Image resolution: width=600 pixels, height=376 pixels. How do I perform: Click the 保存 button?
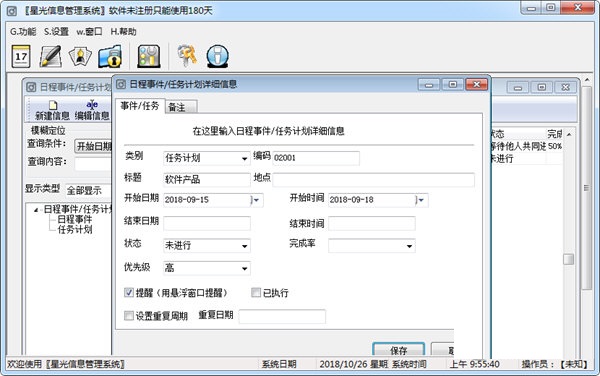pos(398,350)
